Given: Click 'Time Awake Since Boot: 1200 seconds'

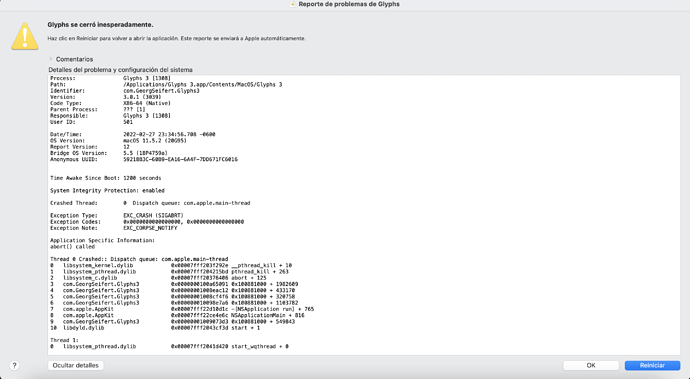Looking at the screenshot, I should point(106,178).
